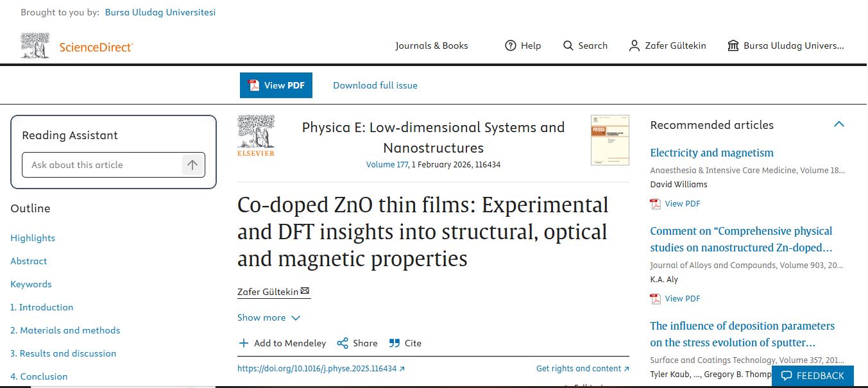Screen dimensions: 868x388
Task: Click the Share icon
Action: click(x=343, y=343)
